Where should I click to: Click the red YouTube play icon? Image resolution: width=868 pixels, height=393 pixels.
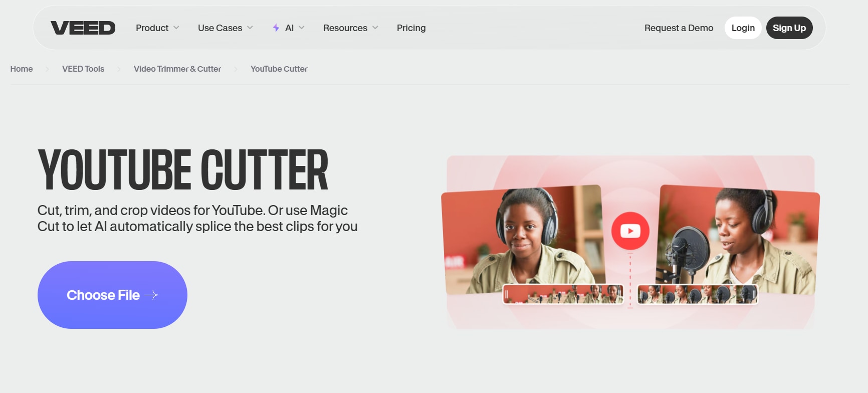point(630,231)
